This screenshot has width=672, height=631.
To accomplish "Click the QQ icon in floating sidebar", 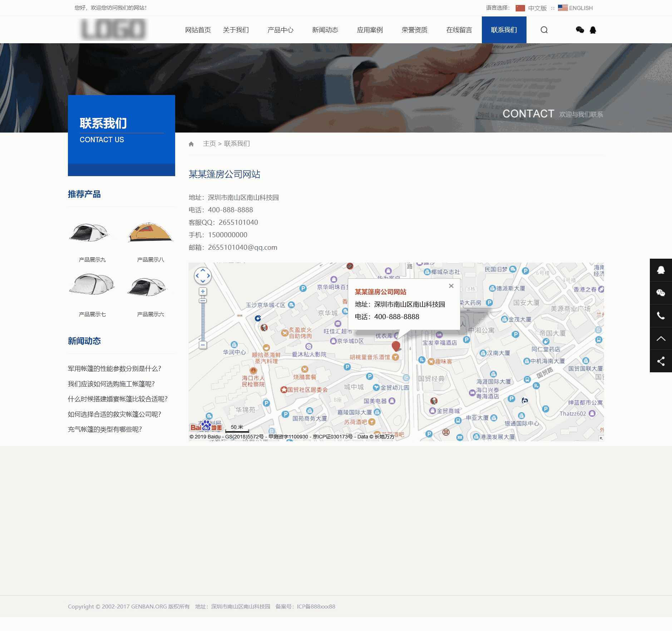I will click(661, 270).
